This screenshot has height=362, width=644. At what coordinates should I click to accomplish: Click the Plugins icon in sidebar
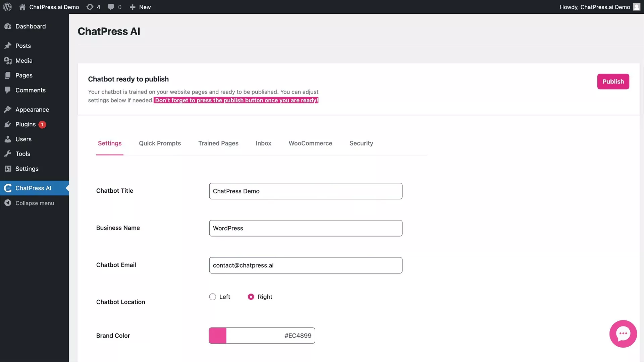click(x=8, y=124)
